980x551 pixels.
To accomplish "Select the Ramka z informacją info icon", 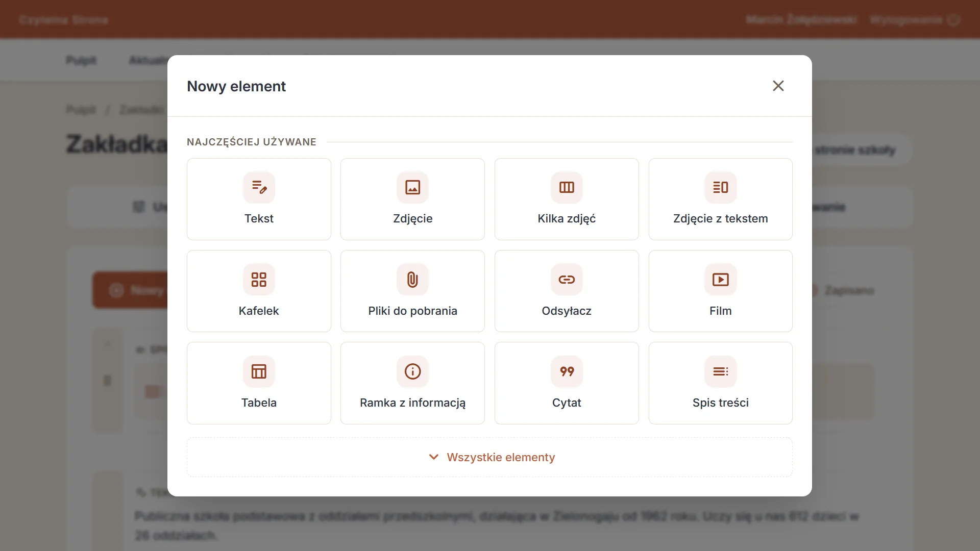I will point(413,371).
